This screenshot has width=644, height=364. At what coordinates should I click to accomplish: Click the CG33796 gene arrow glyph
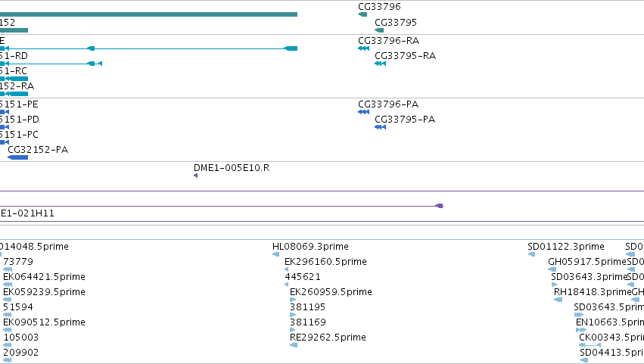click(362, 14)
